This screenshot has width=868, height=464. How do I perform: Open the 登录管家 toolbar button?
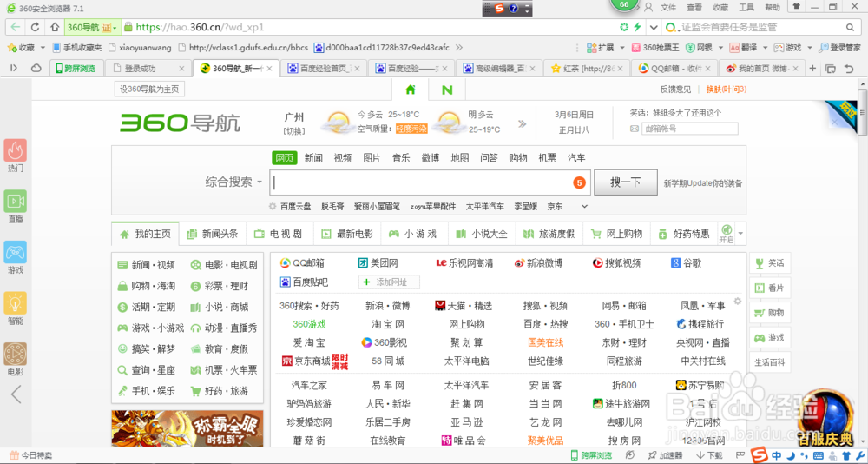click(x=839, y=48)
